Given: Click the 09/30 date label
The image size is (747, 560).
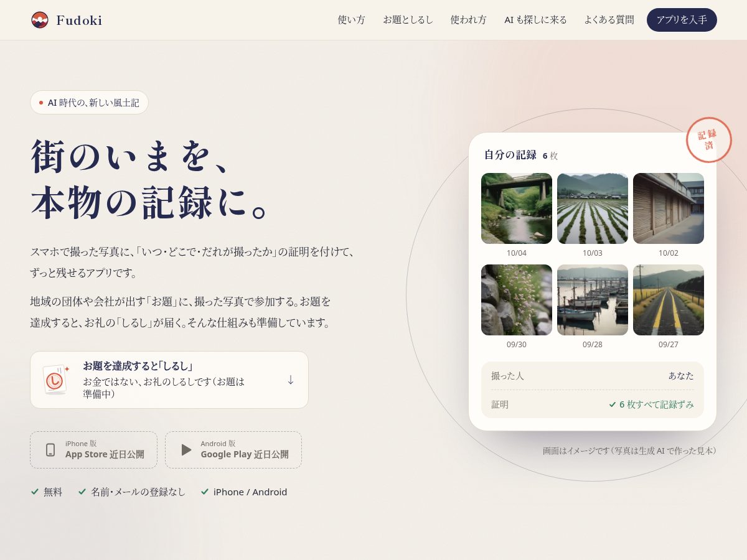Looking at the screenshot, I should 517,345.
